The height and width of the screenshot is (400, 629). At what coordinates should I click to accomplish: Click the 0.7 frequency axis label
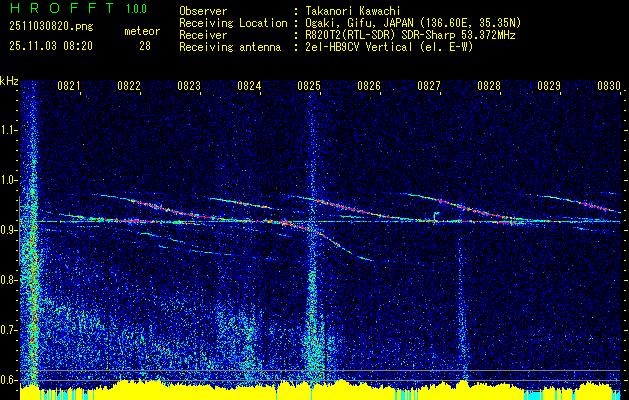click(9, 330)
